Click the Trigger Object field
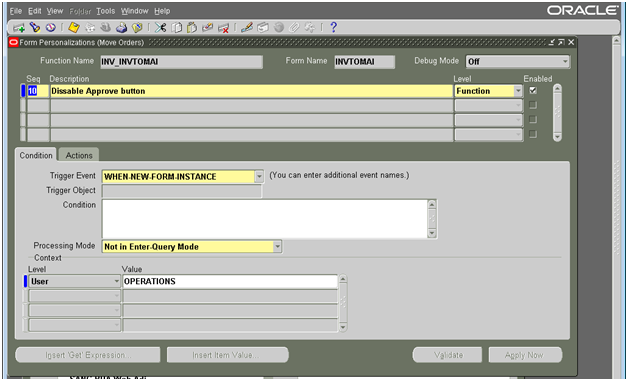The height and width of the screenshot is (379, 627). point(182,191)
